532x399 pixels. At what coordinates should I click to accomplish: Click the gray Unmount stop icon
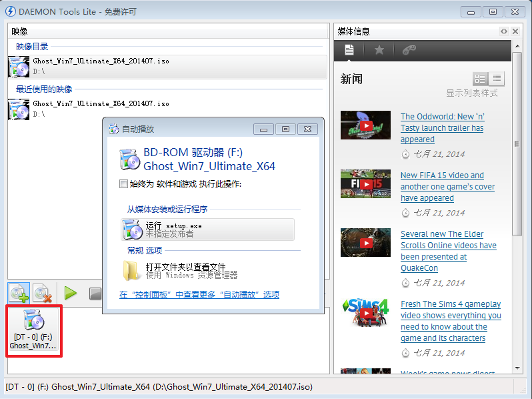click(x=95, y=294)
